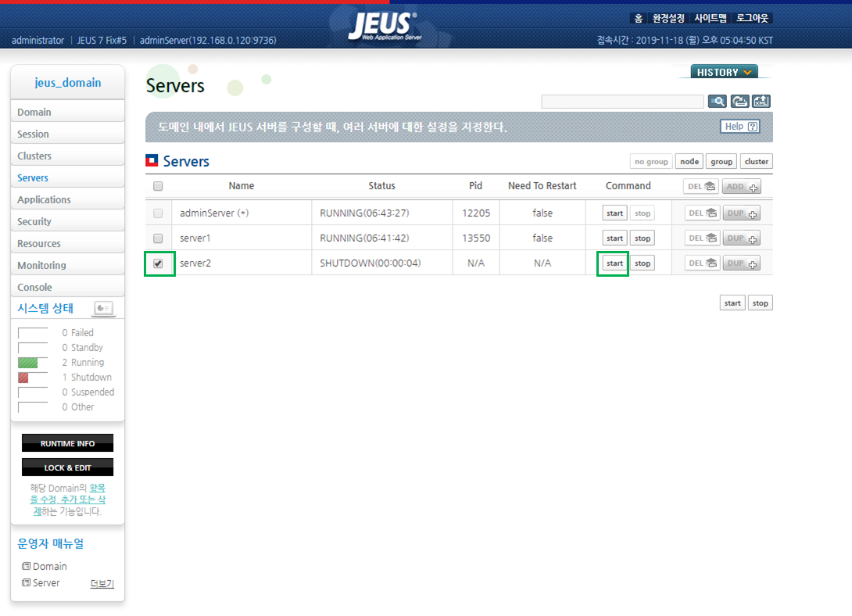
Task: Click stop for server2
Action: click(643, 263)
